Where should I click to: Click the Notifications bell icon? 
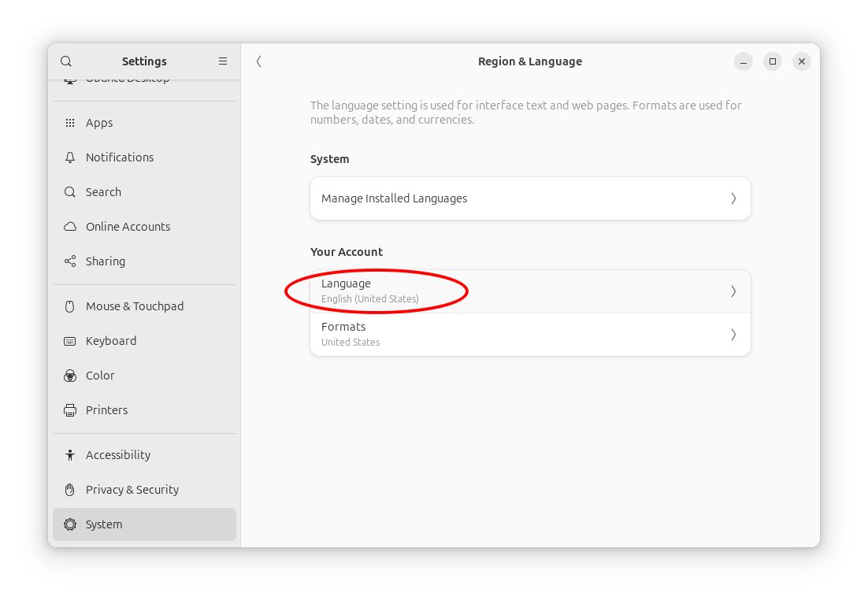coord(70,157)
